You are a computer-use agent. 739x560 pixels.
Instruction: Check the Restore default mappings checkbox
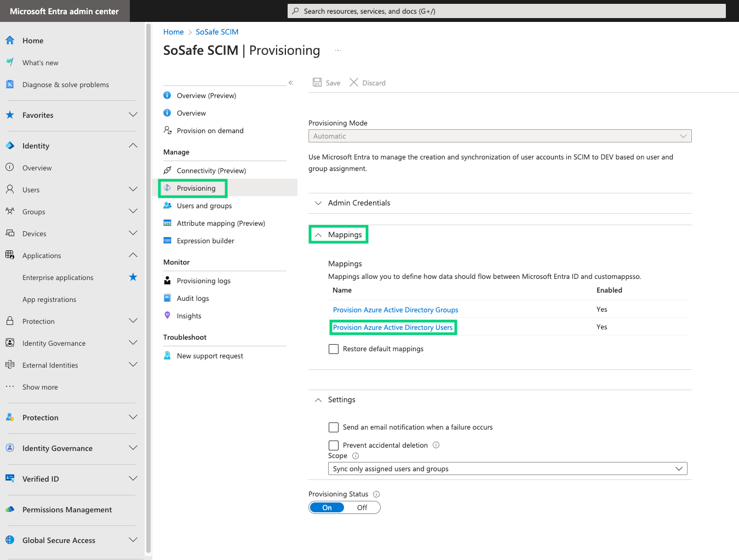[334, 349]
